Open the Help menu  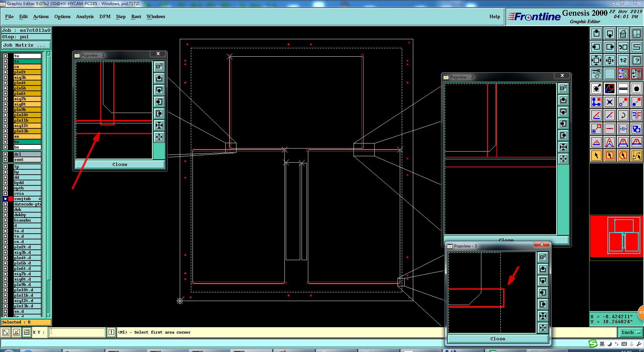[494, 16]
